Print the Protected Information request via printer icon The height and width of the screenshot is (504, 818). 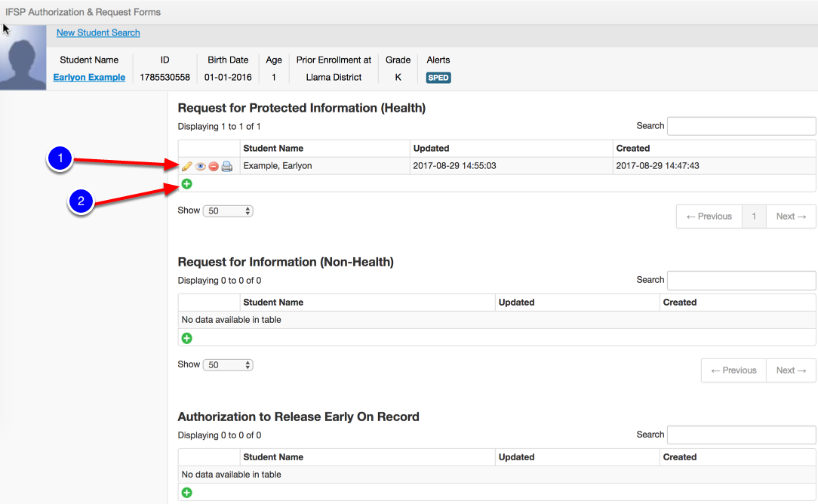tap(227, 166)
